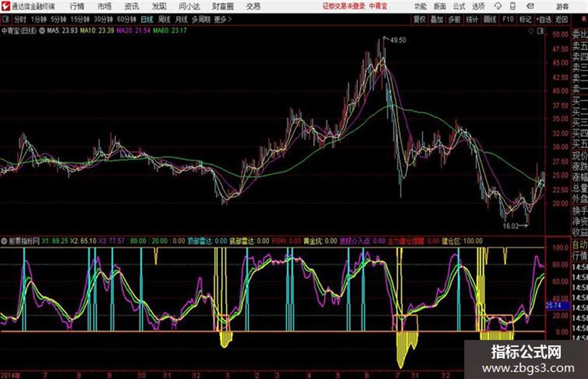This screenshot has width=588, height=379.
Task: Click the +自选 add favorite button
Action: [544, 19]
